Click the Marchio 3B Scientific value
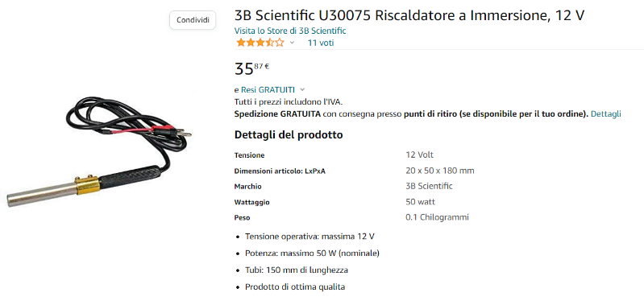644x301 pixels. [x=429, y=186]
